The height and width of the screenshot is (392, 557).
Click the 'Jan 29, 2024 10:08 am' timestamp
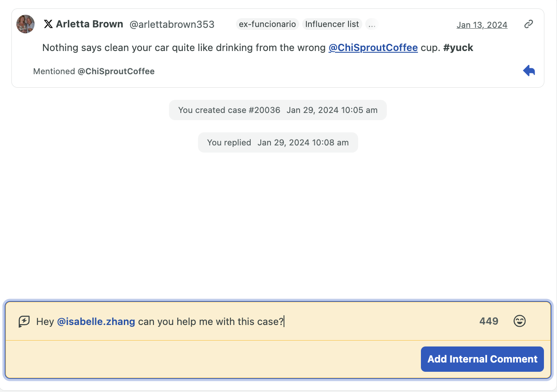coord(303,142)
